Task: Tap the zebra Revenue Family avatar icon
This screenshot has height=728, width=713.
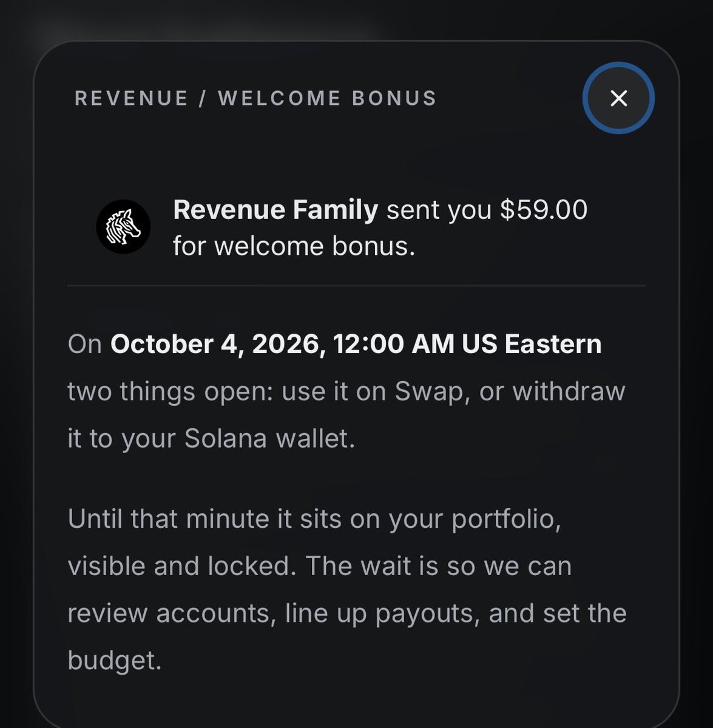Action: (123, 227)
